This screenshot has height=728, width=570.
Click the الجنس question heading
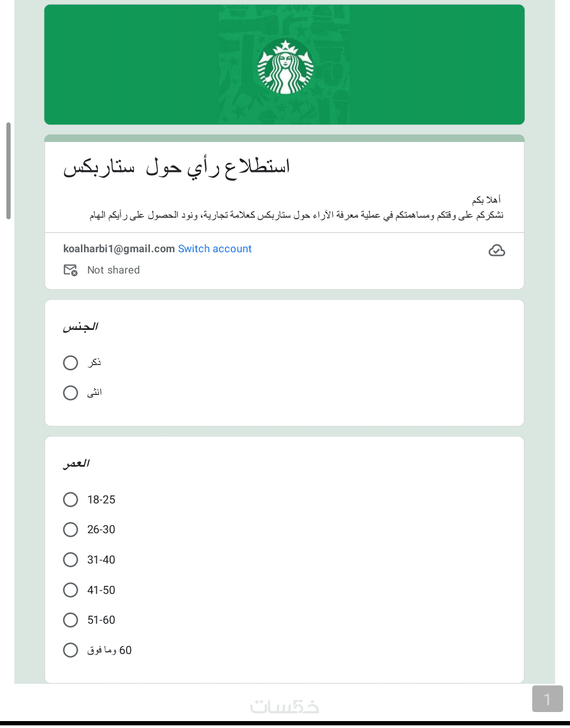(x=80, y=327)
